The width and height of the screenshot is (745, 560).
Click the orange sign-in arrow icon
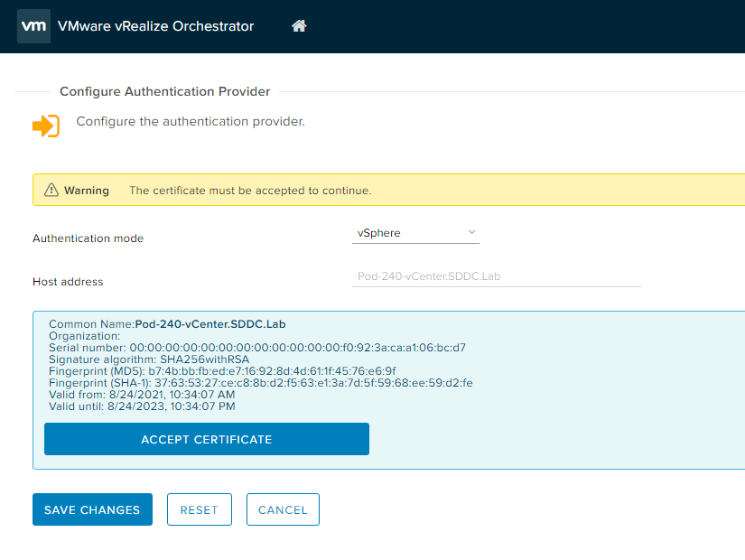[x=46, y=126]
